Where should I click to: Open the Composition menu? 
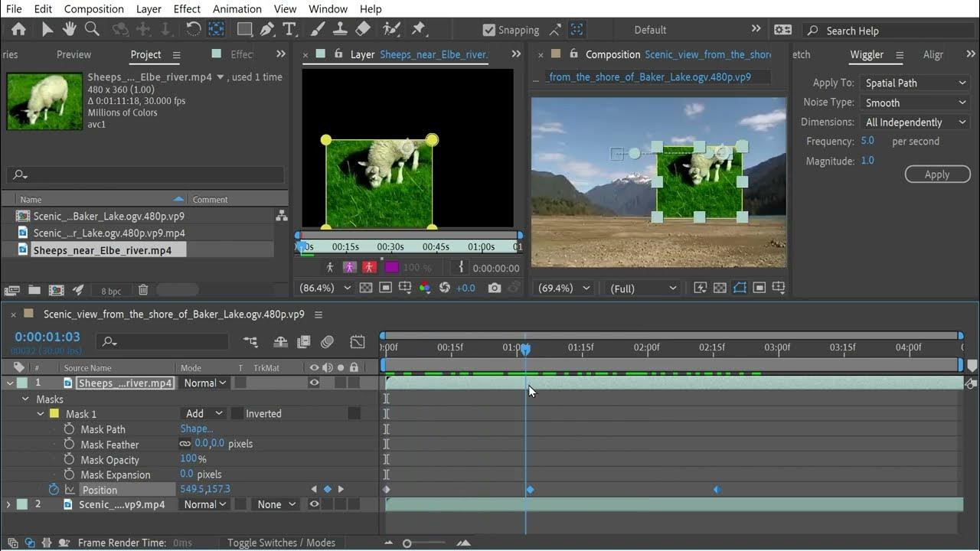[x=93, y=9]
